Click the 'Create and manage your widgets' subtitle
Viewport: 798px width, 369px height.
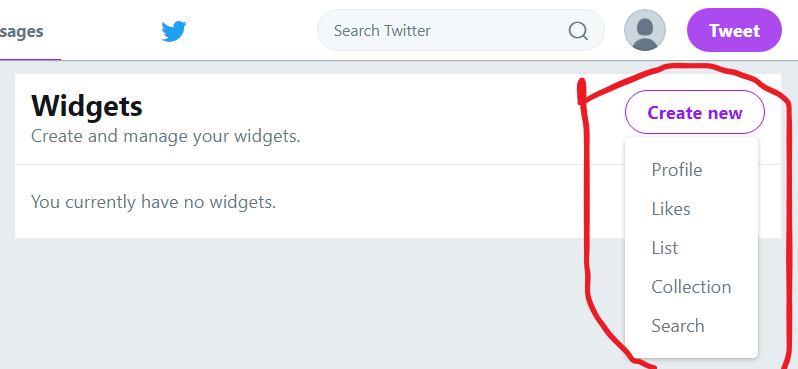pos(165,136)
